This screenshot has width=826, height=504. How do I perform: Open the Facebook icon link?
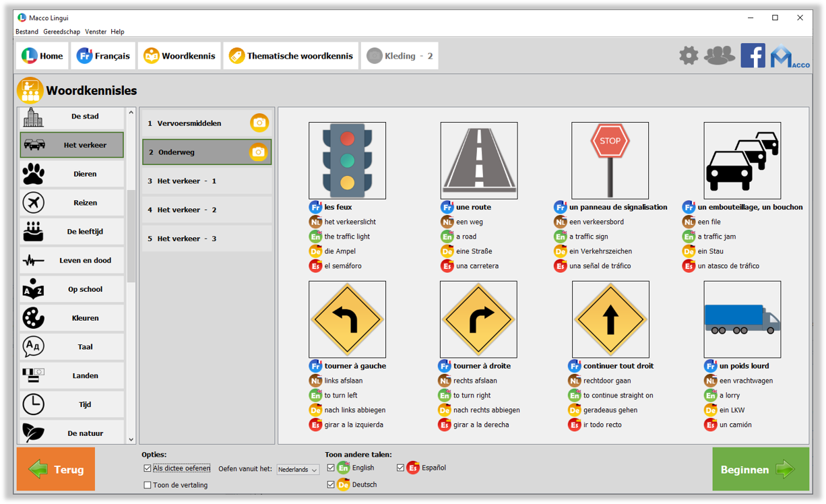click(753, 55)
